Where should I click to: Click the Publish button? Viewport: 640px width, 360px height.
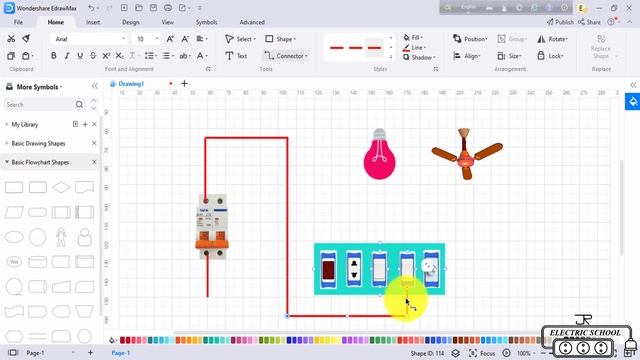[560, 22]
